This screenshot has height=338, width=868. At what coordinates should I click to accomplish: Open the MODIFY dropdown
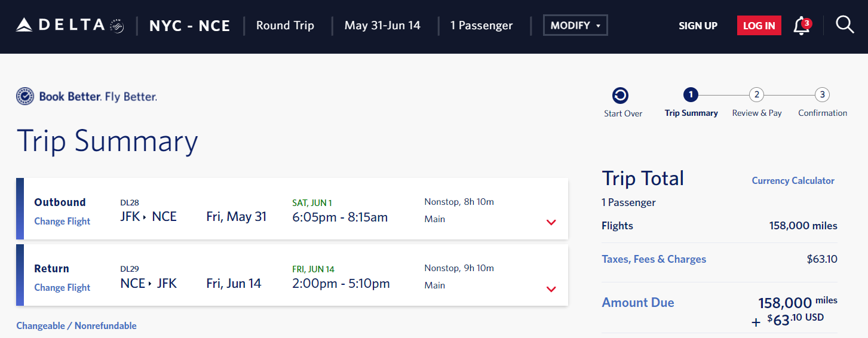pos(575,26)
